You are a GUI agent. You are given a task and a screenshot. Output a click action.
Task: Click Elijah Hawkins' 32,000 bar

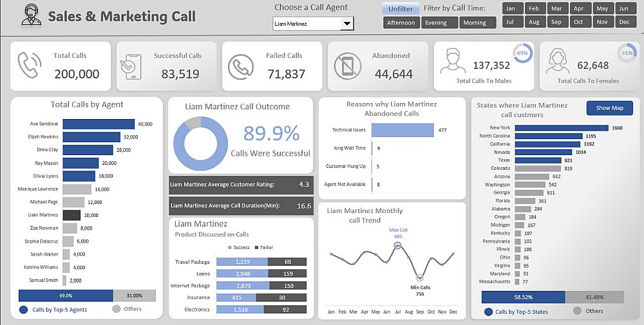coord(91,137)
